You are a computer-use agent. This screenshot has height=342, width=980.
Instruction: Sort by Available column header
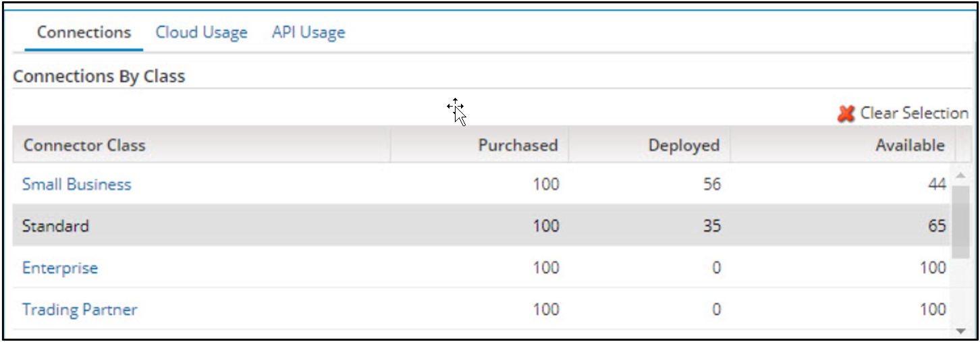point(910,145)
